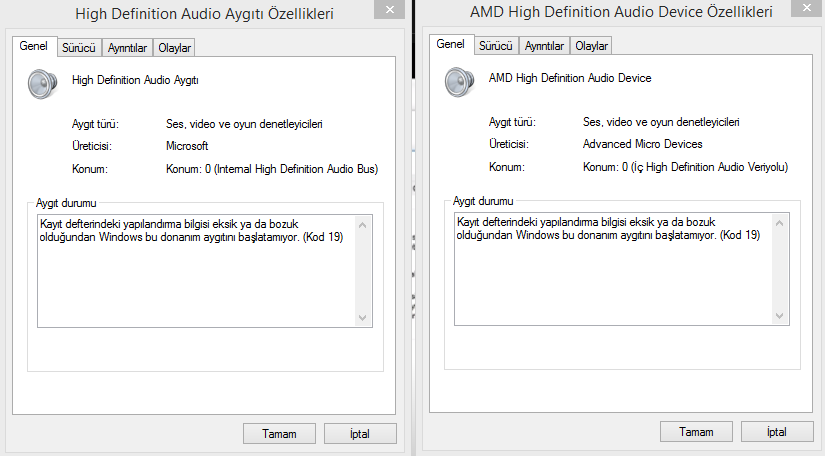
Task: Select Olaylar tab in AMD audio device dialog
Action: coord(592,46)
